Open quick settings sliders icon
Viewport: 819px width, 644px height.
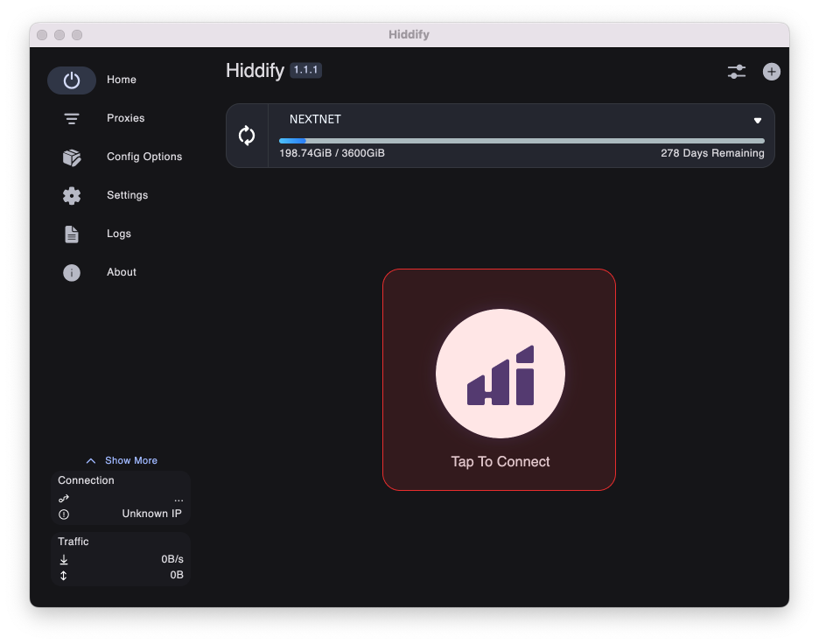pos(737,72)
